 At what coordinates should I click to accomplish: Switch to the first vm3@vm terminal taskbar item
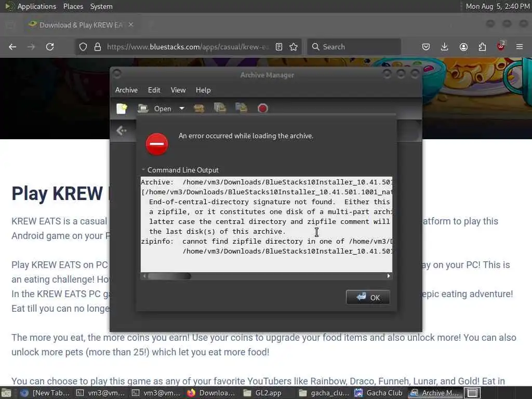pos(100,393)
